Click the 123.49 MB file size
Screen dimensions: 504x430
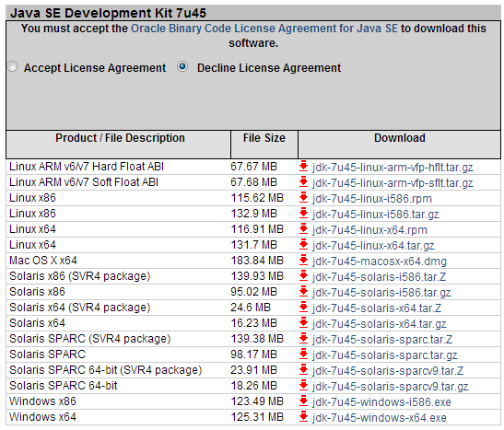point(257,401)
